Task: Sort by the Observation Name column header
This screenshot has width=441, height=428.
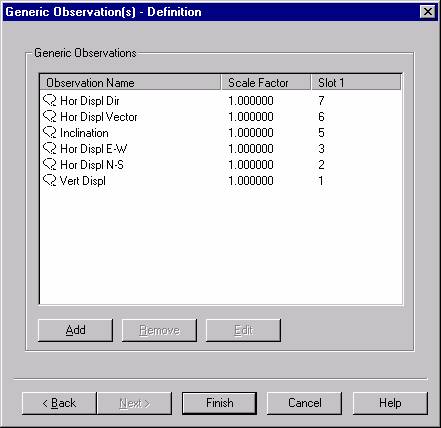Action: pos(130,82)
